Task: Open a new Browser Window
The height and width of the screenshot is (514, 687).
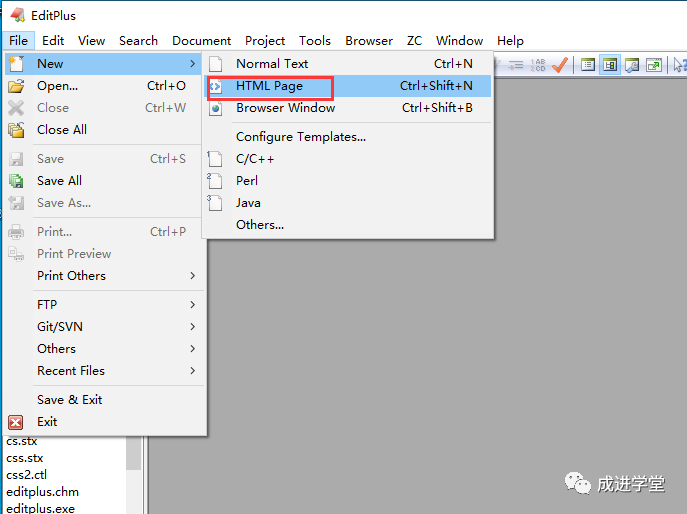Action: tap(348, 108)
